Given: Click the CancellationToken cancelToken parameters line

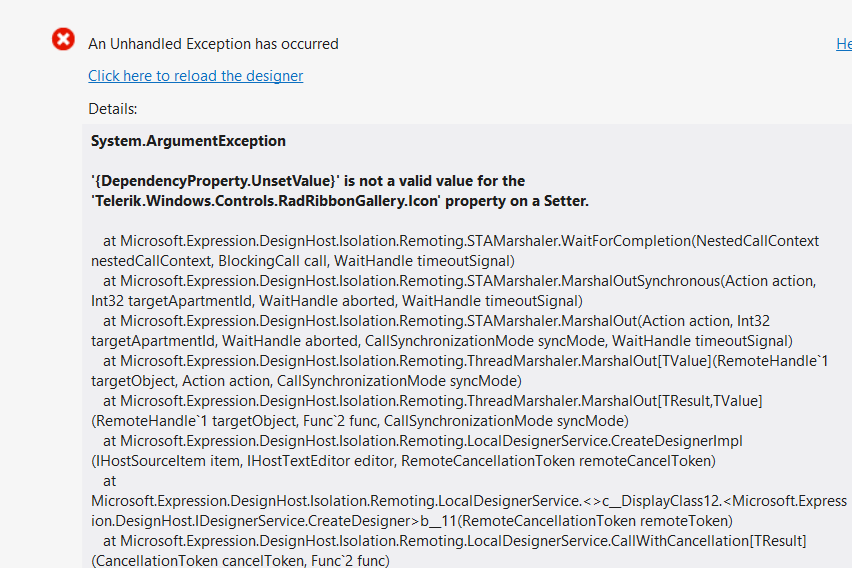Looking at the screenshot, I should [240, 560].
